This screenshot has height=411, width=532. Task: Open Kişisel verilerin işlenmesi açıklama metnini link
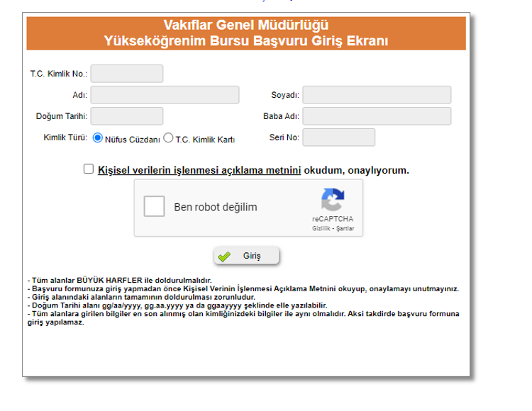coord(200,171)
